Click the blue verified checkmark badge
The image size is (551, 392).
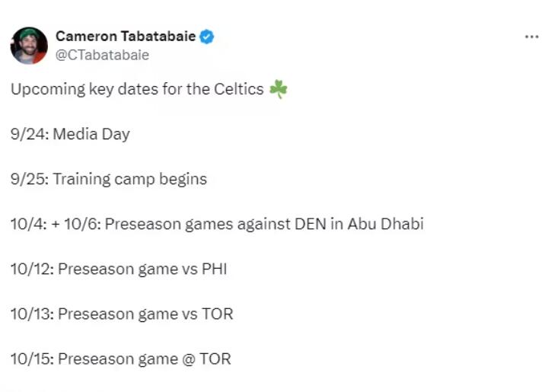(206, 37)
